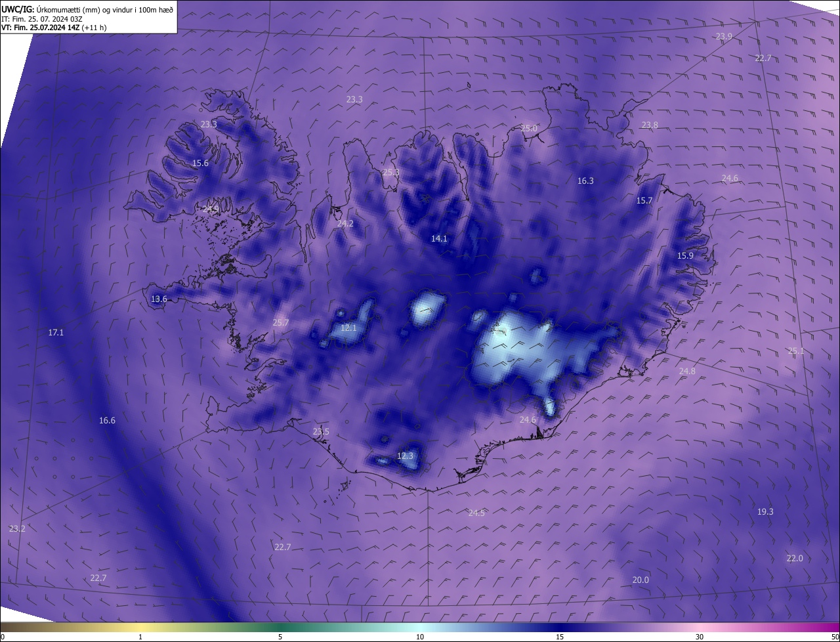Click the map value 24.2
The height and width of the screenshot is (642, 840).
345,224
